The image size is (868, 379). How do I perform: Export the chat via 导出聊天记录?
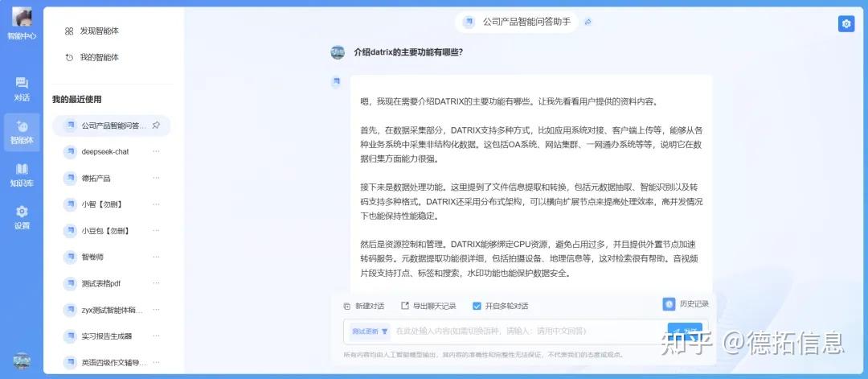coord(428,306)
